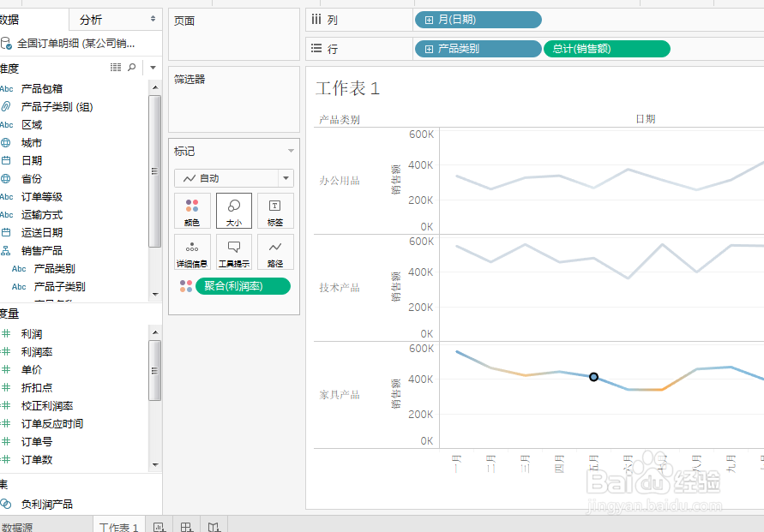Open the 工具提示 (Tooltip) editor icon
The width and height of the screenshot is (764, 532).
(x=233, y=251)
